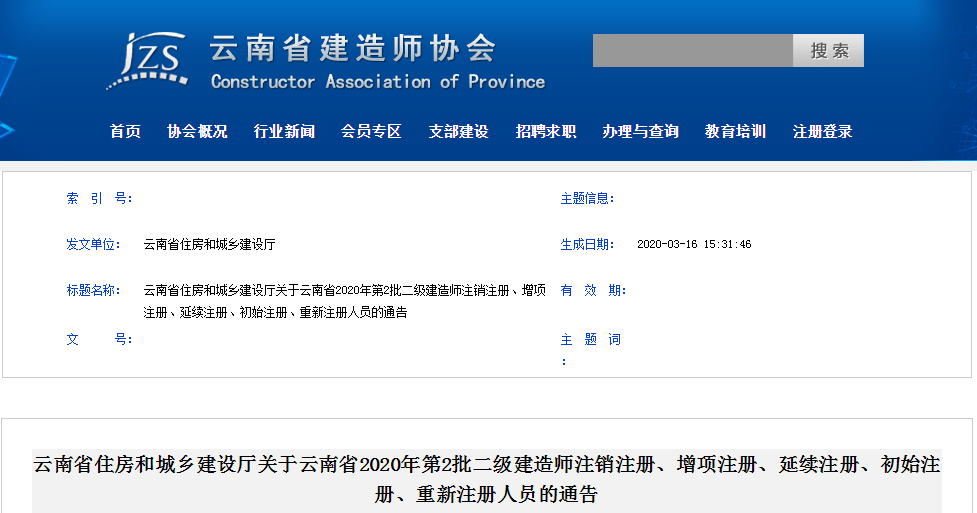Open the 协会概况 menu item
Screen dimensions: 977x513
pos(197,132)
